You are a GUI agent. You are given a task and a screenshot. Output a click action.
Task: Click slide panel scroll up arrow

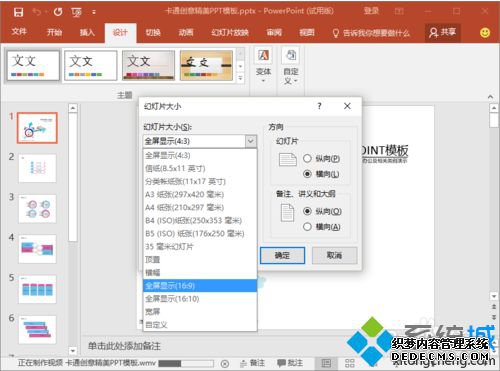pyautogui.click(x=73, y=108)
